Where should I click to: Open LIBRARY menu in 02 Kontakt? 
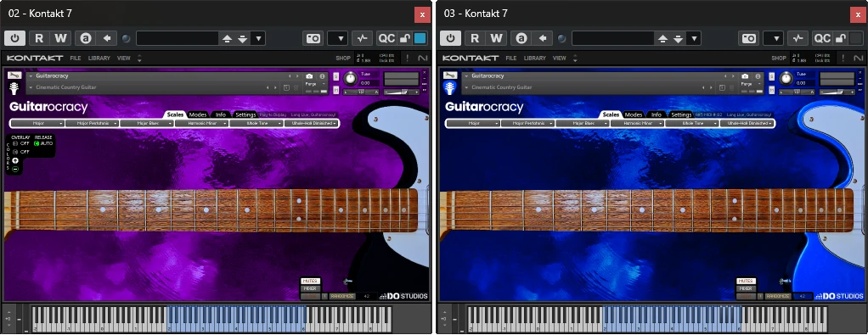(99, 58)
